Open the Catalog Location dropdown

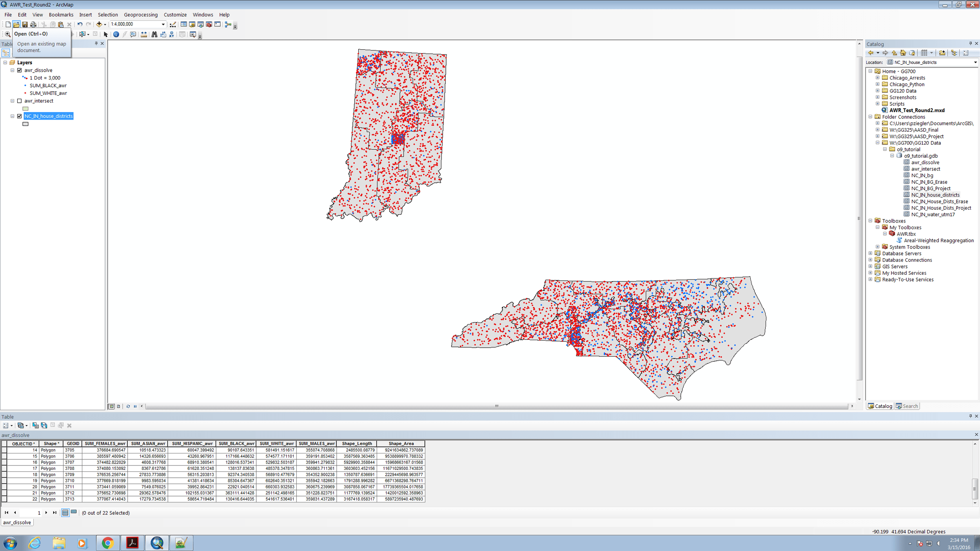[x=975, y=62]
